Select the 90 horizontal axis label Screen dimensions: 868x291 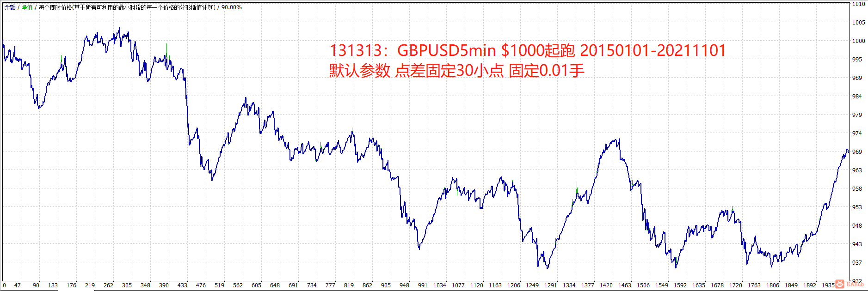36,285
